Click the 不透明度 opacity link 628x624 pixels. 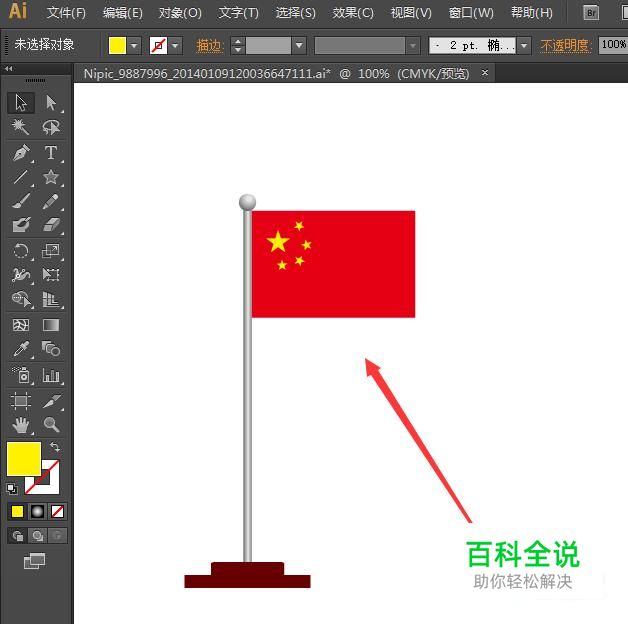566,46
